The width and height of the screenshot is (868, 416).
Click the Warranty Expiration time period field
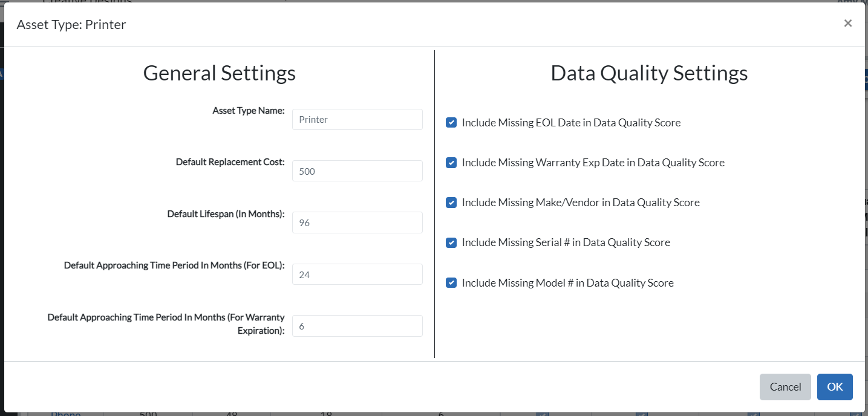pos(357,326)
